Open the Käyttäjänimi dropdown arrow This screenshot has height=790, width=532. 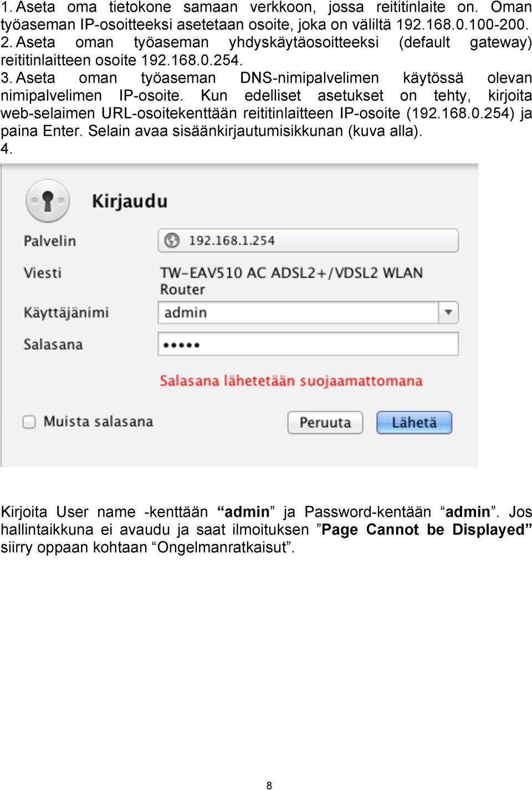pyautogui.click(x=448, y=313)
